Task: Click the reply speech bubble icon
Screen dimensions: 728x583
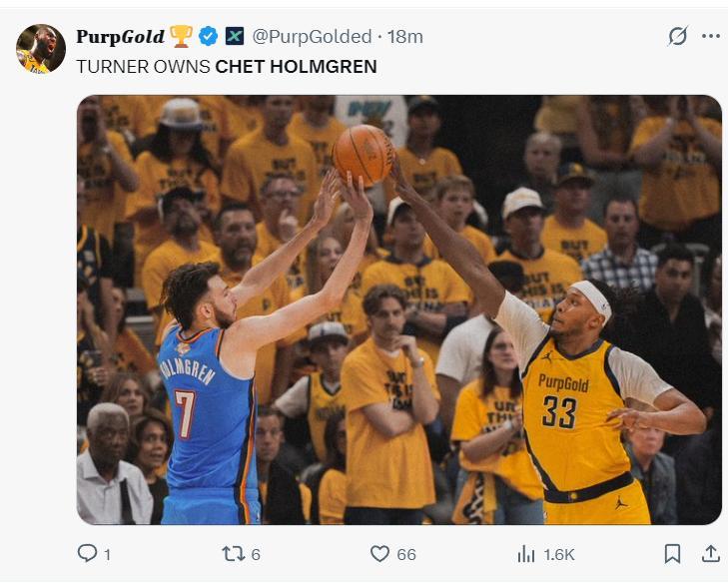Action: click(88, 553)
